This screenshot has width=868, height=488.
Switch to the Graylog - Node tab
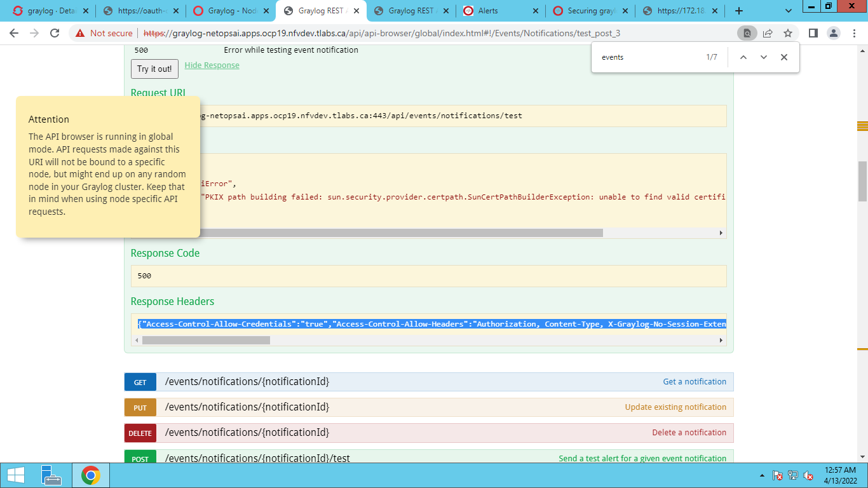tap(231, 11)
